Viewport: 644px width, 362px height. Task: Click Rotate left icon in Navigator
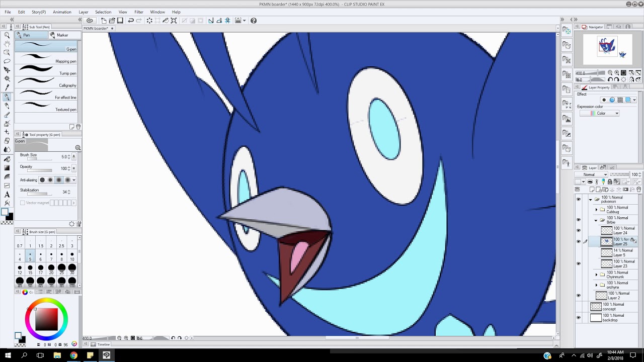pos(610,79)
